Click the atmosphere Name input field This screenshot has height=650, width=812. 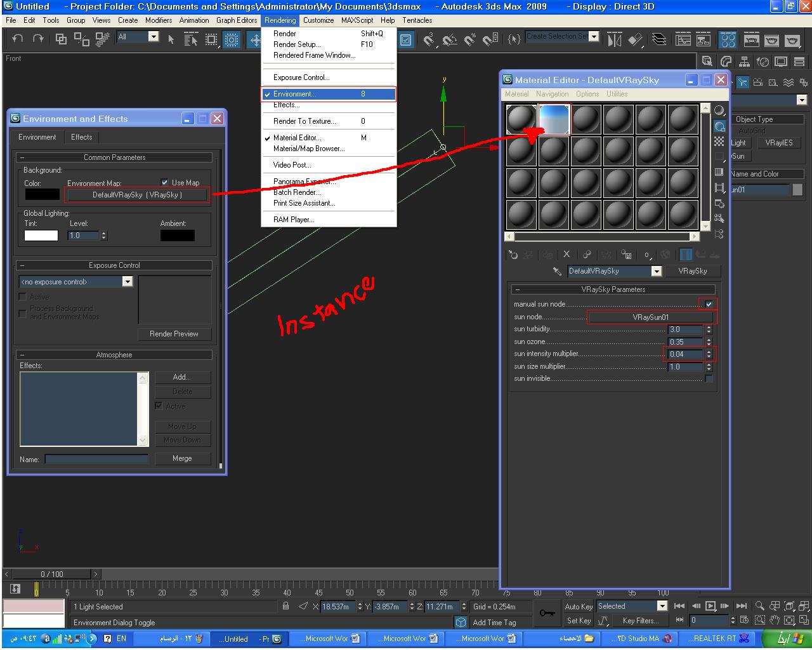coord(96,459)
